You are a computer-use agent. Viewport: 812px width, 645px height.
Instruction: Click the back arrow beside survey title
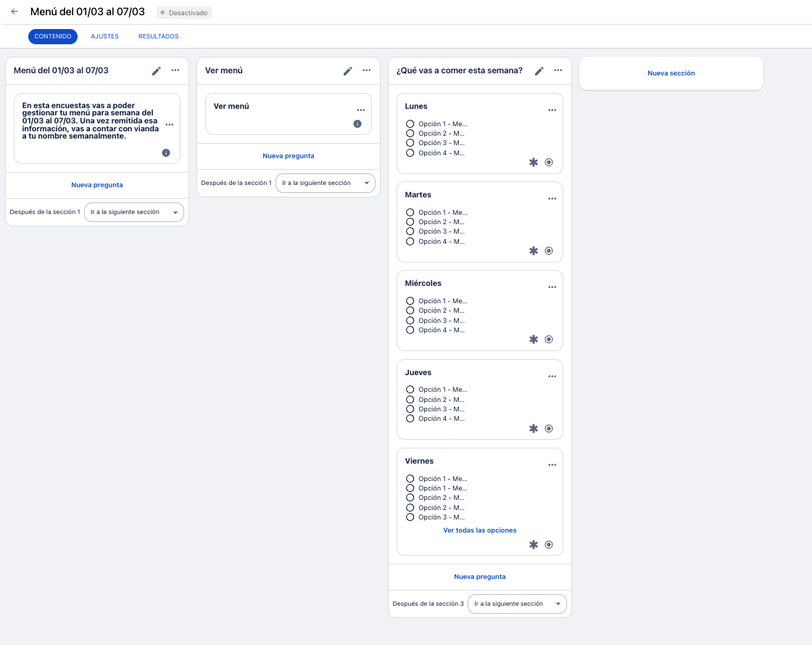14,12
